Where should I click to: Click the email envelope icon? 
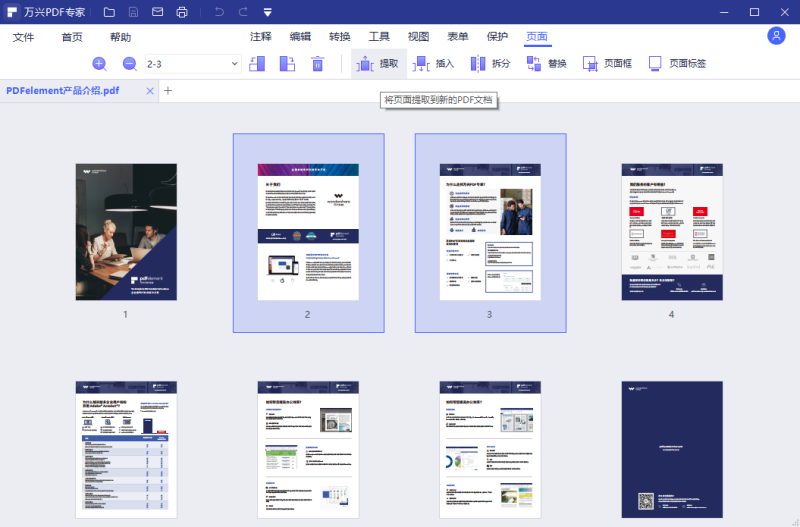158,12
